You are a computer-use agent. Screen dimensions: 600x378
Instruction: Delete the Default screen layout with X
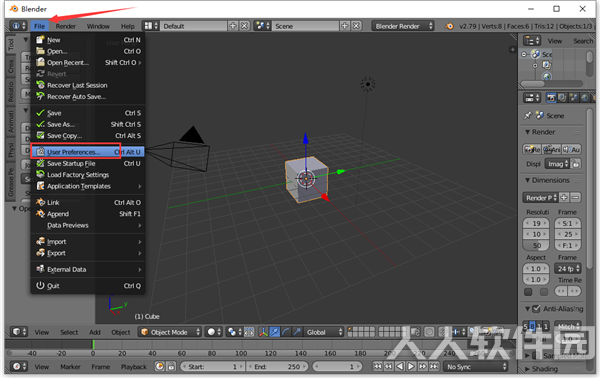[244, 26]
